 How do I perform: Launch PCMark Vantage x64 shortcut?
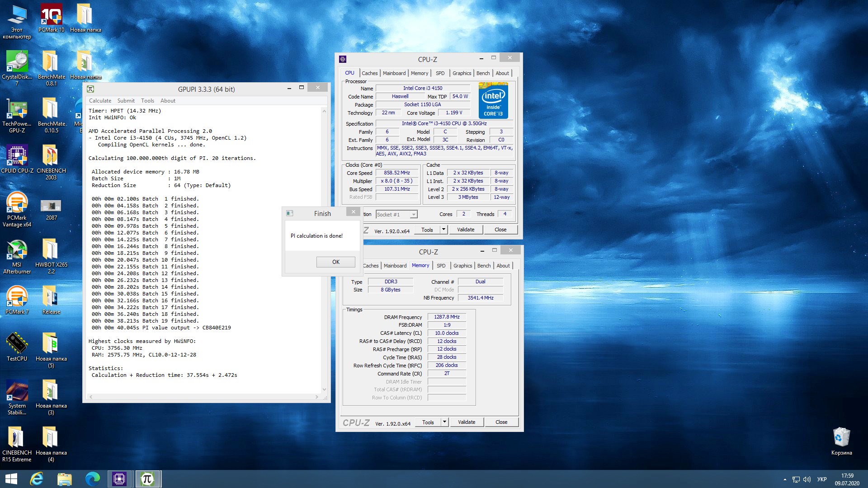pyautogui.click(x=17, y=209)
